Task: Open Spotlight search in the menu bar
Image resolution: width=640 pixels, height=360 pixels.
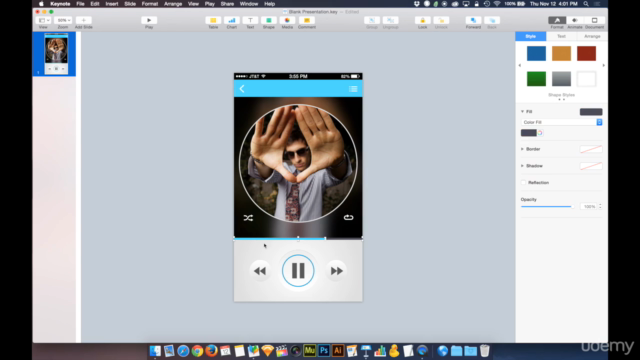Action: (586, 4)
